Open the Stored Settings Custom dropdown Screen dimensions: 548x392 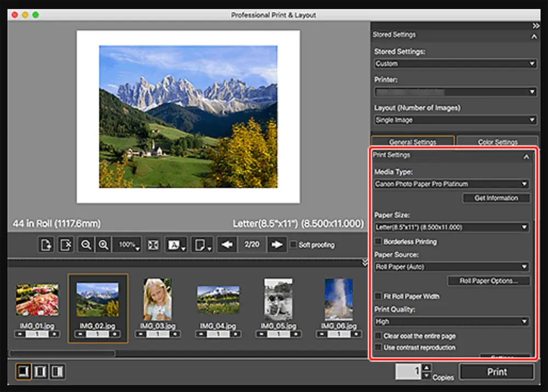[455, 64]
